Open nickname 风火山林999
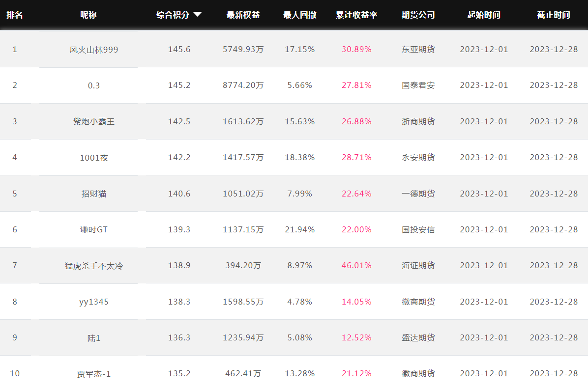The width and height of the screenshot is (588, 391). 94,50
